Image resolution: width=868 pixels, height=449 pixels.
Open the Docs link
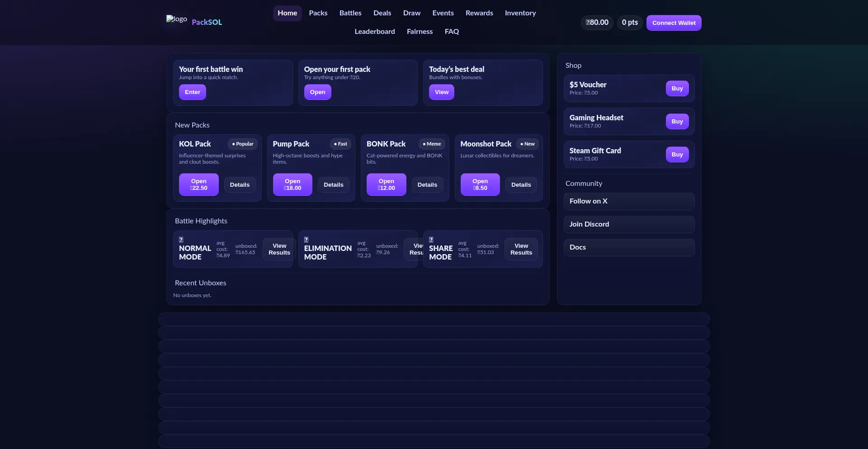(628, 248)
